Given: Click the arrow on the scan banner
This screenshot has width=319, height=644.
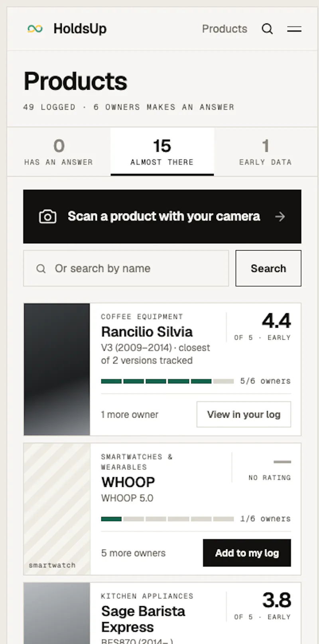Looking at the screenshot, I should pyautogui.click(x=280, y=216).
